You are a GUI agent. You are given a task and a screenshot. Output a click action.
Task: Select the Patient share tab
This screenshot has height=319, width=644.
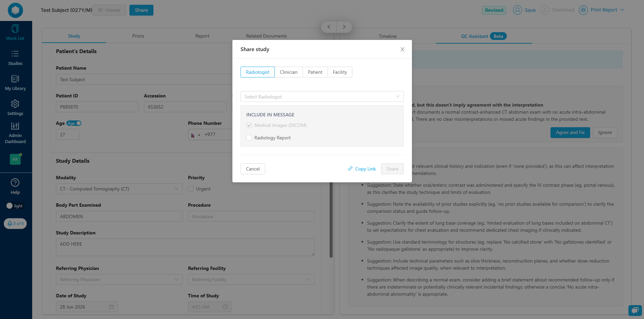click(x=315, y=72)
